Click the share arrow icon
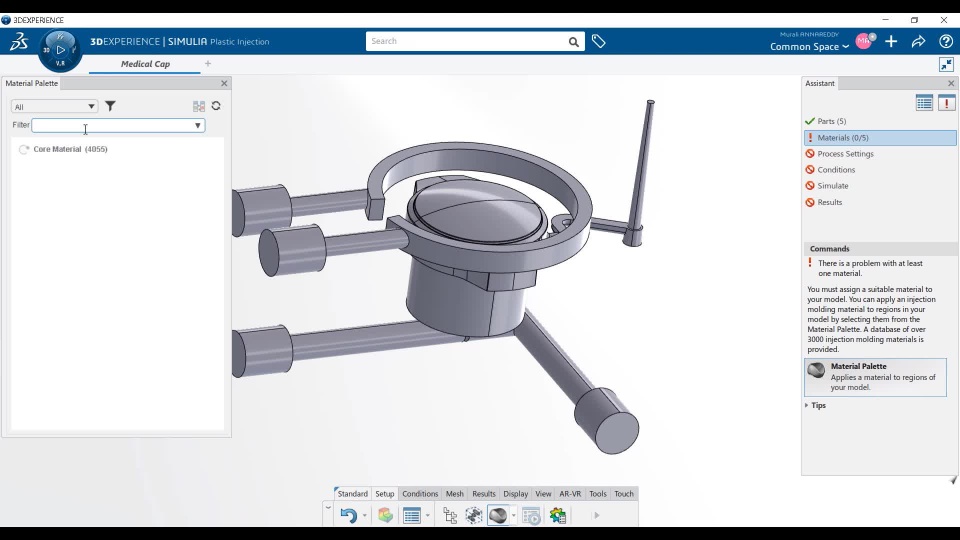This screenshot has width=960, height=540. pos(918,41)
